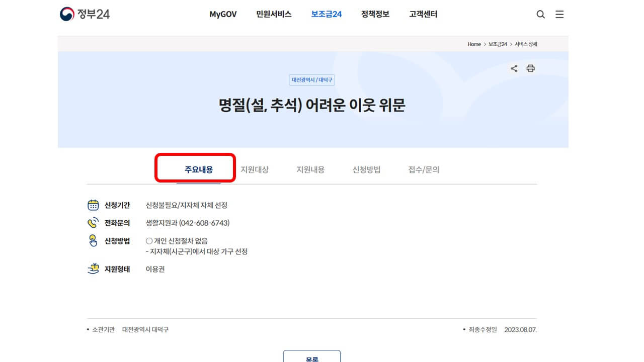The height and width of the screenshot is (362, 644).
Task: Click the calendar icon beside 신청기간
Action: (x=93, y=205)
